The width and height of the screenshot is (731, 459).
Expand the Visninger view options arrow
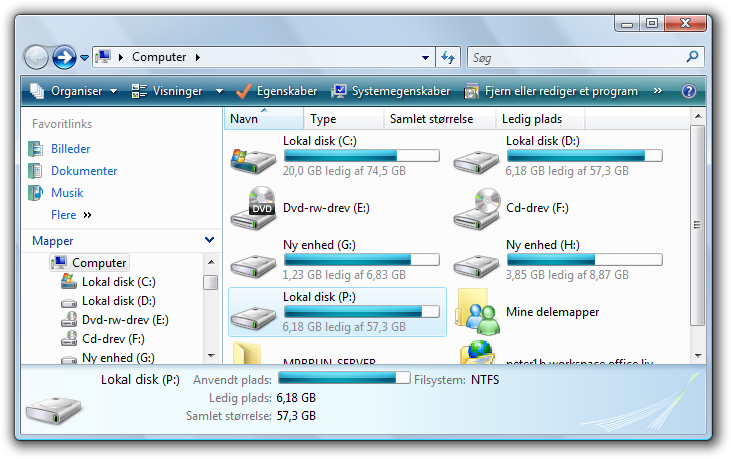point(219,91)
